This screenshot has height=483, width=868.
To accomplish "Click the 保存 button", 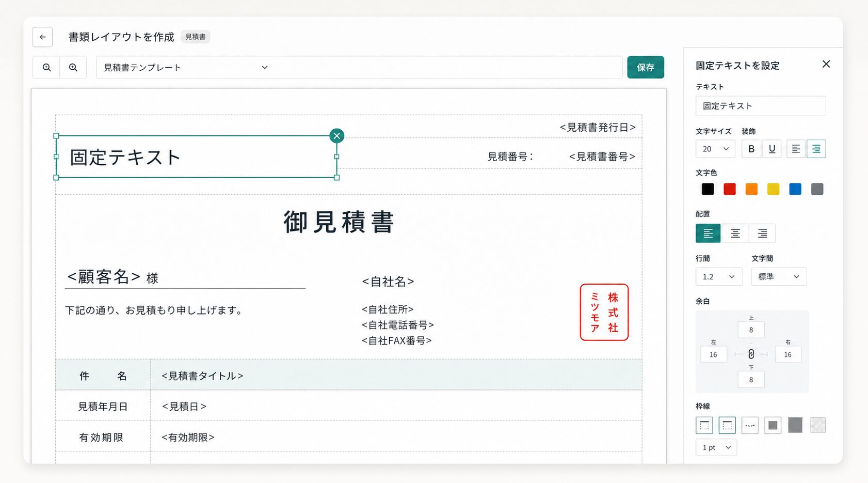I will click(646, 67).
